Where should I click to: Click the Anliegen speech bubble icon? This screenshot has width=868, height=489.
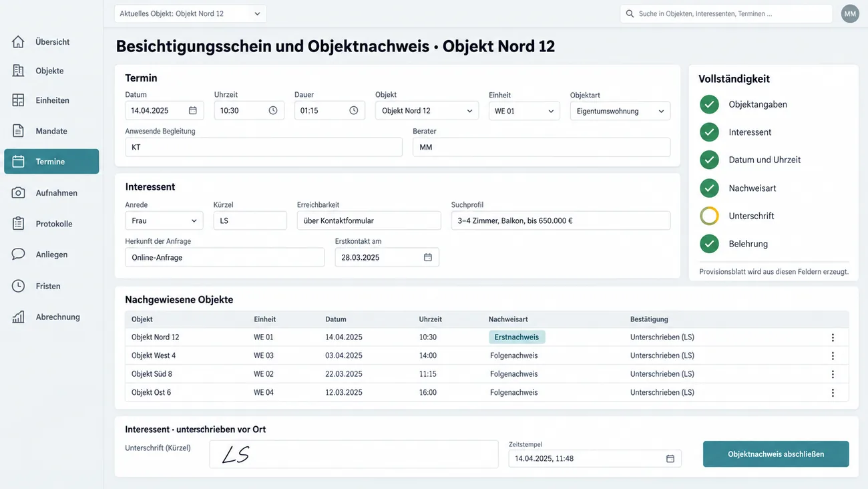coord(19,255)
